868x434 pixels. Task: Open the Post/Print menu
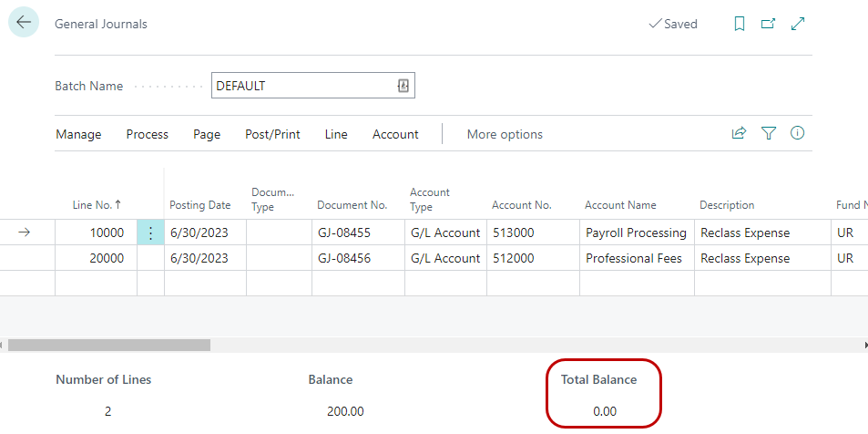tap(272, 134)
